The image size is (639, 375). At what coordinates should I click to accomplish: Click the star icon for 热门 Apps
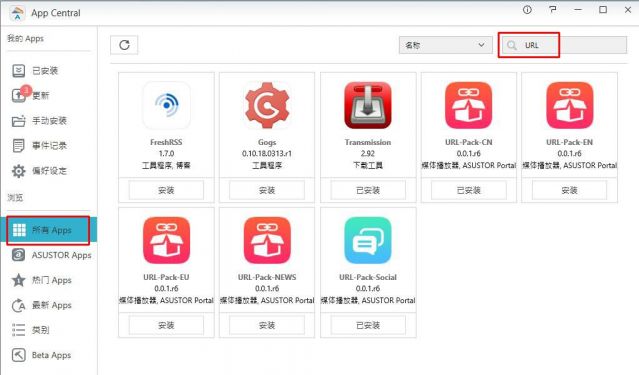click(18, 280)
